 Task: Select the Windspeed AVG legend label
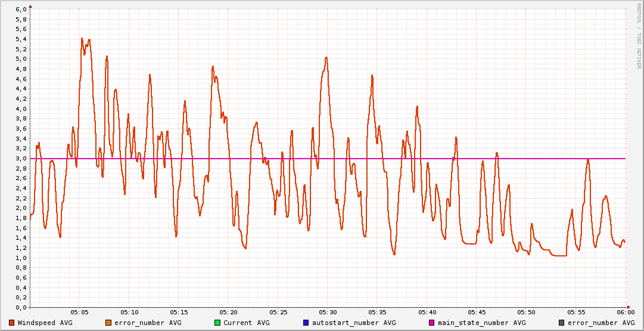pyautogui.click(x=45, y=323)
